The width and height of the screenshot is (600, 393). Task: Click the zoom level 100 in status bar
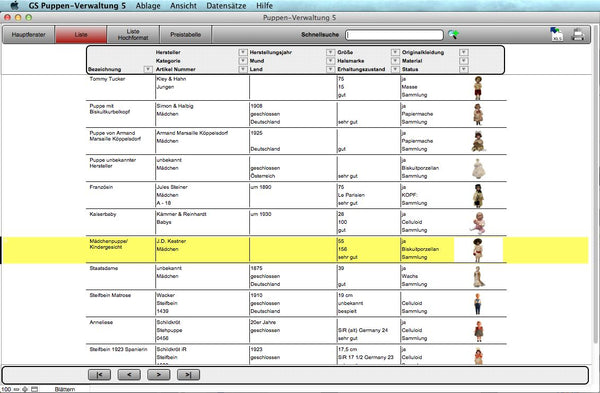point(6,389)
